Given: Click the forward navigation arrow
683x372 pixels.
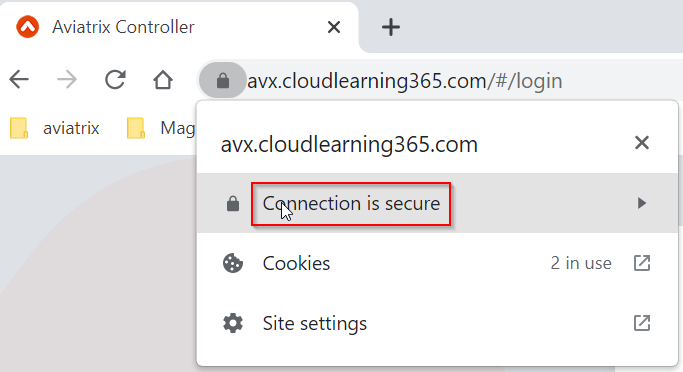Looking at the screenshot, I should [x=67, y=80].
